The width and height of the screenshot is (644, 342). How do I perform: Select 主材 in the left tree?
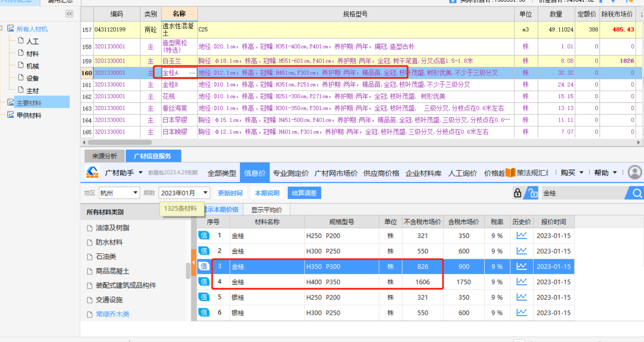33,90
